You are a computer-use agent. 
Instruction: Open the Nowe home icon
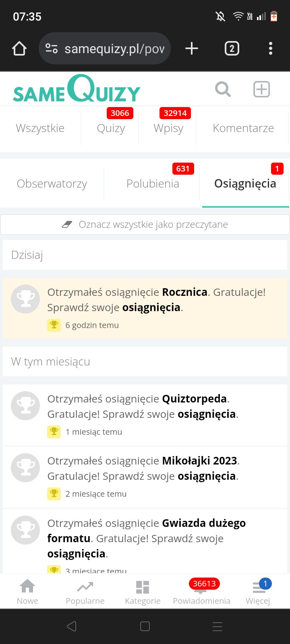[27, 592]
